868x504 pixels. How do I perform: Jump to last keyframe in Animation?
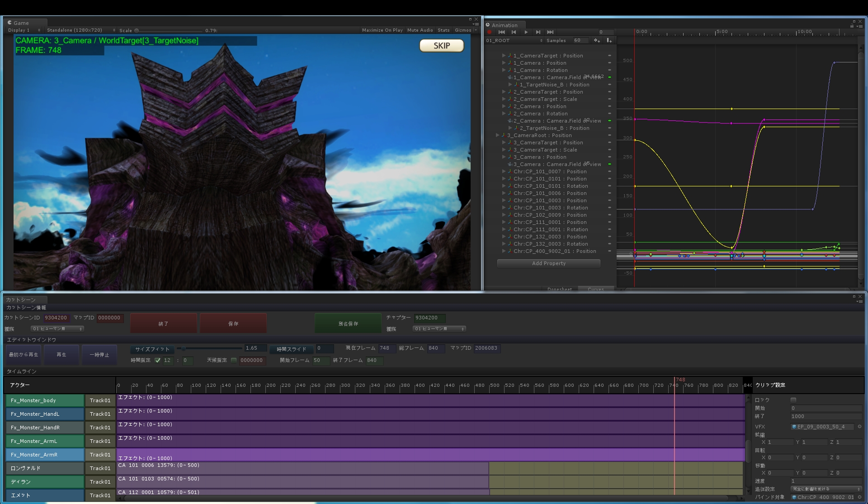coord(550,32)
